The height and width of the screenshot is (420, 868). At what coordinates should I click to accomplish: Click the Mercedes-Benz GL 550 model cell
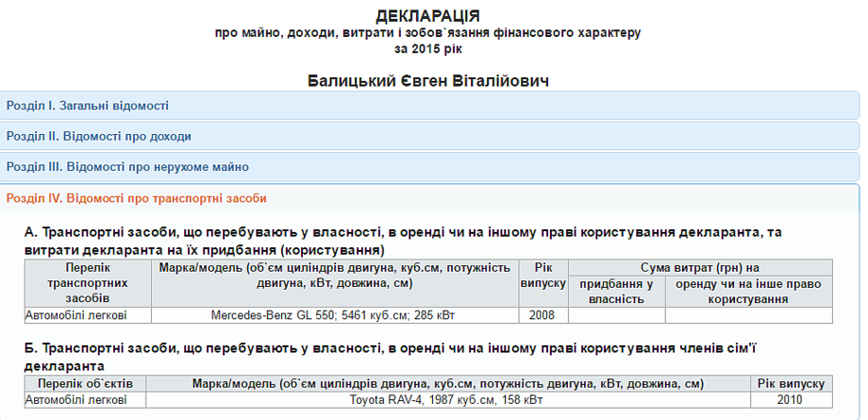coord(334,315)
